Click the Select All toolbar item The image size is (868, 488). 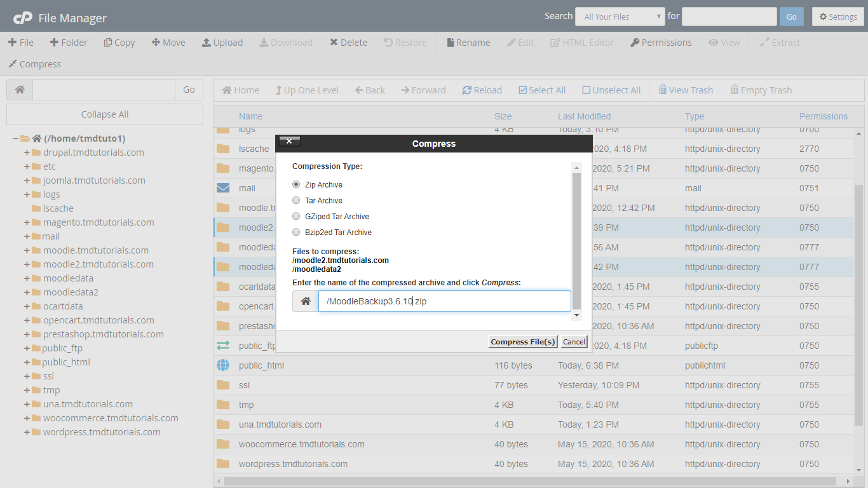click(x=542, y=90)
